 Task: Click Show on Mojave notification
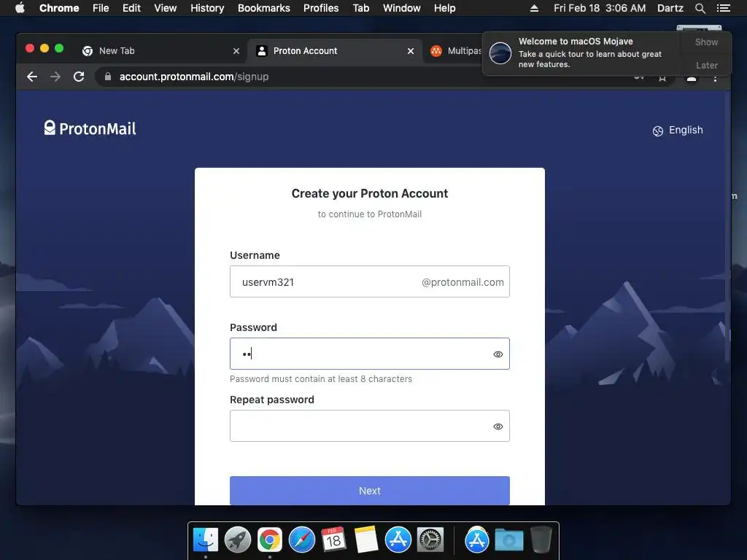coord(706,42)
